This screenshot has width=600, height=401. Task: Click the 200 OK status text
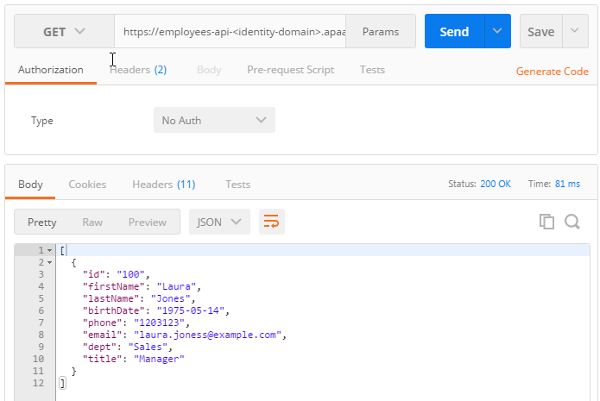(496, 184)
